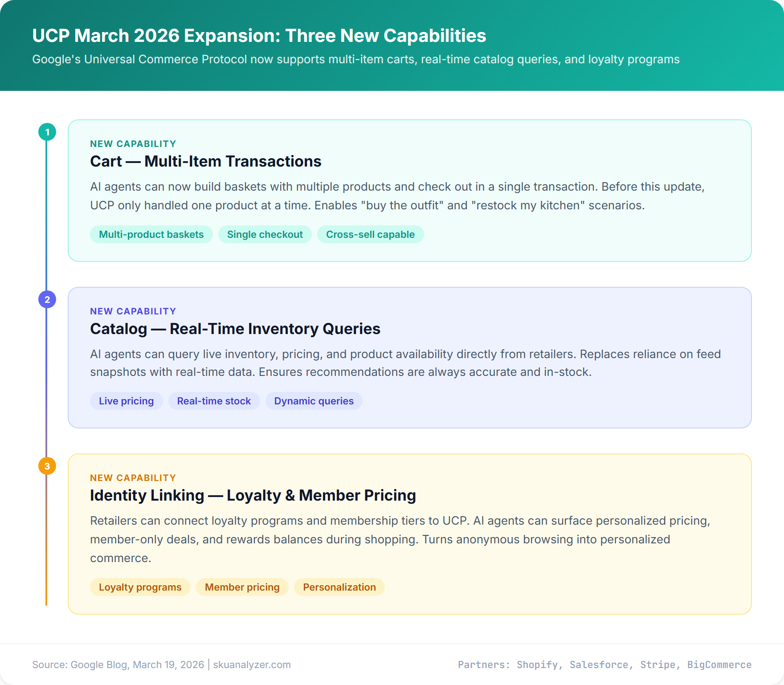This screenshot has width=784, height=685.
Task: Open the Catalog — Real-Time Inventory Queries card
Action: (x=235, y=329)
